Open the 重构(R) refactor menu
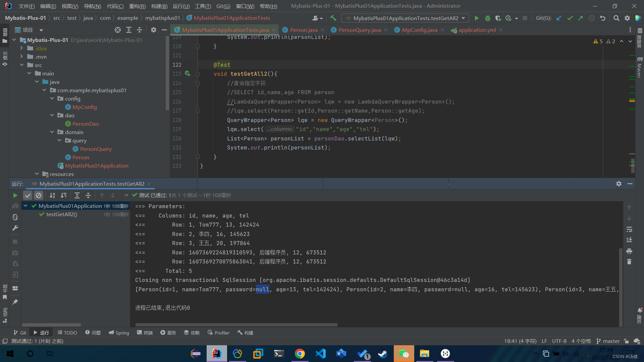 pos(137,6)
